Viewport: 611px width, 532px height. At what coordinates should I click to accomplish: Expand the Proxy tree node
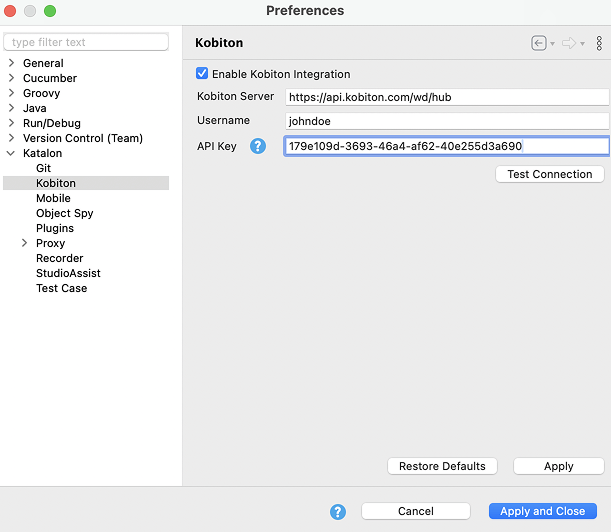coord(24,243)
